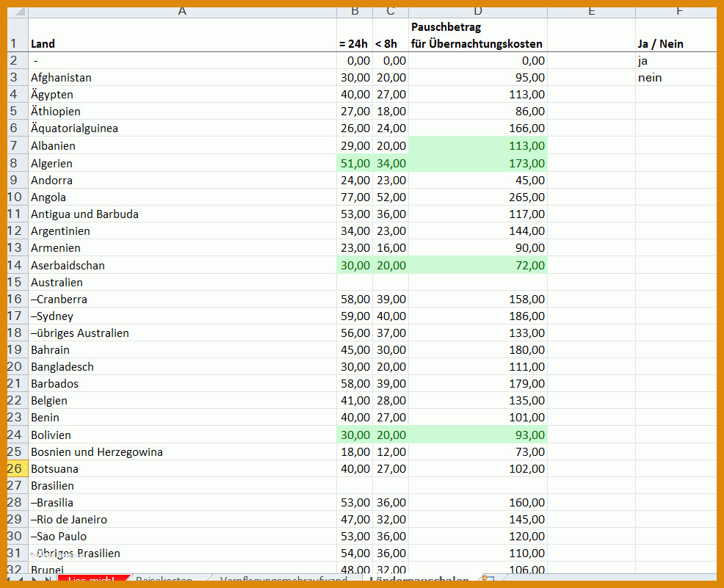Click the 186,00 overnight value for Sydney
The height and width of the screenshot is (588, 724).
(x=478, y=316)
